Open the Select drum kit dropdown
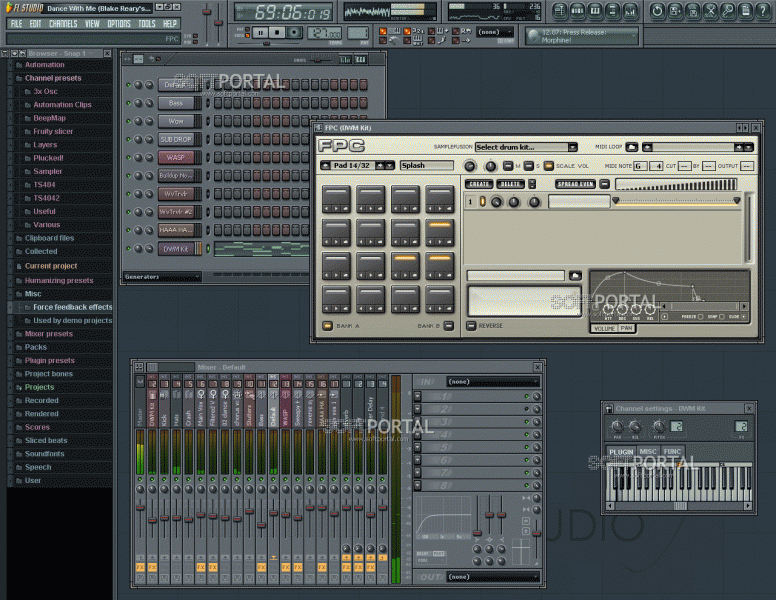 tap(526, 147)
